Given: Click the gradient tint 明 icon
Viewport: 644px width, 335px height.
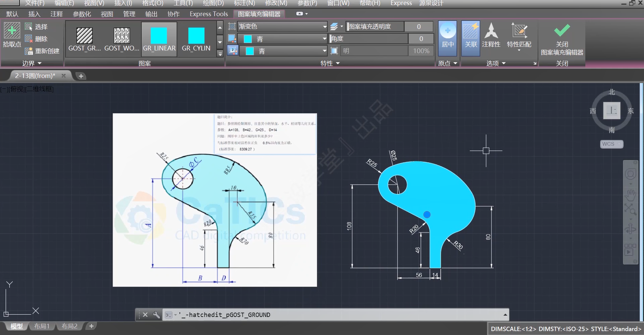Looking at the screenshot, I should (x=334, y=51).
